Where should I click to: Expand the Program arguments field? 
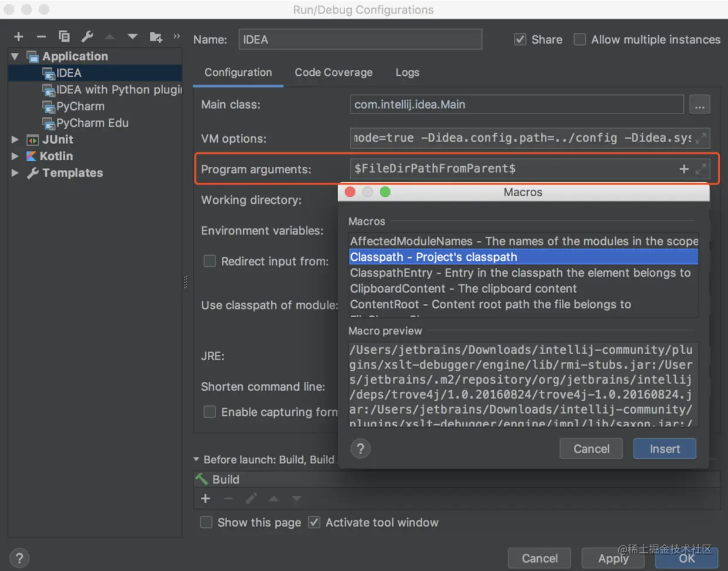701,169
